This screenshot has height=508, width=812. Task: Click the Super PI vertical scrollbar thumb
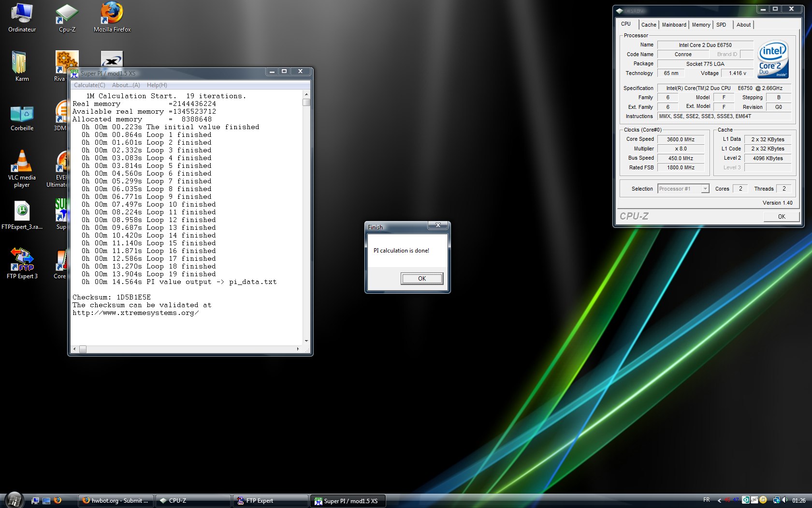306,102
